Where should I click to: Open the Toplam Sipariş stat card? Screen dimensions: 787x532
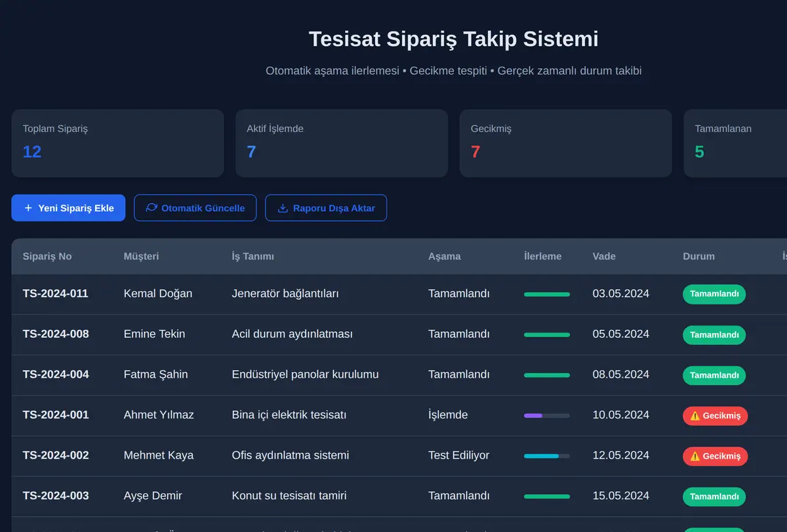118,143
